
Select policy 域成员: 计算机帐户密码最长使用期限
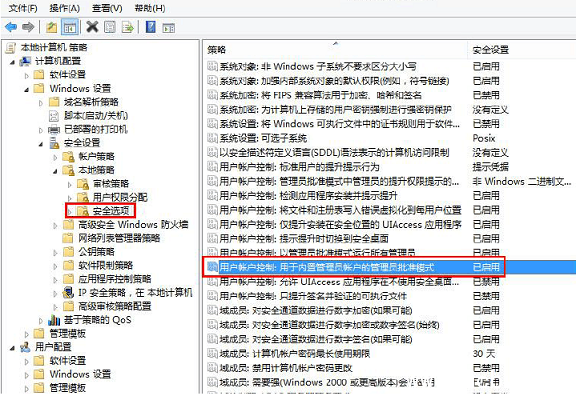click(x=294, y=353)
